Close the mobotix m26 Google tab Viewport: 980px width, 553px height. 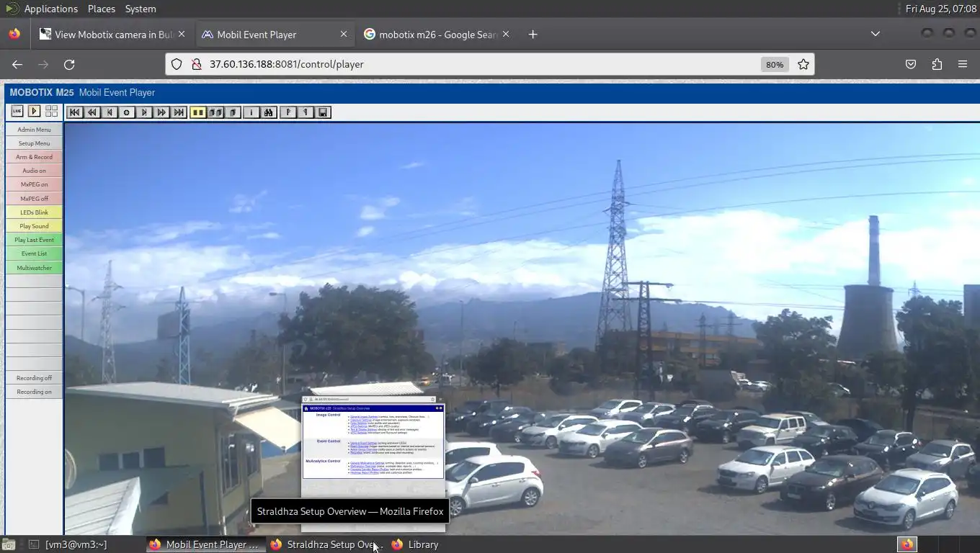(x=506, y=34)
